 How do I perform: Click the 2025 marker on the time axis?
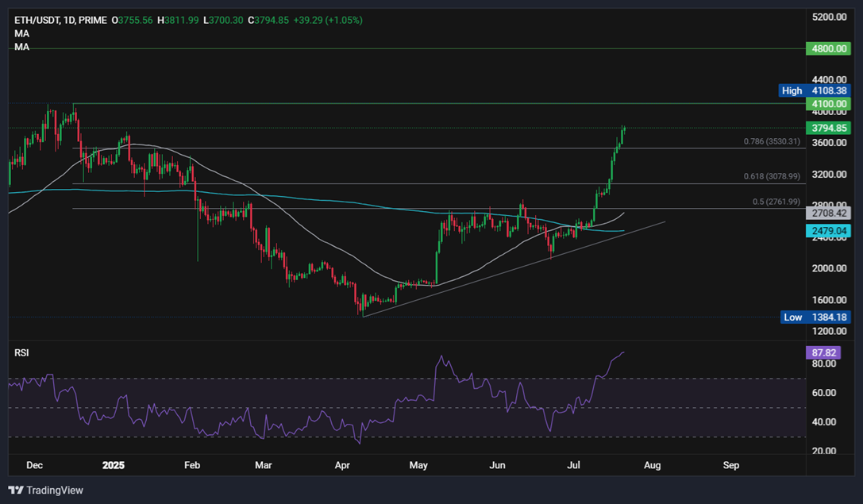point(114,466)
